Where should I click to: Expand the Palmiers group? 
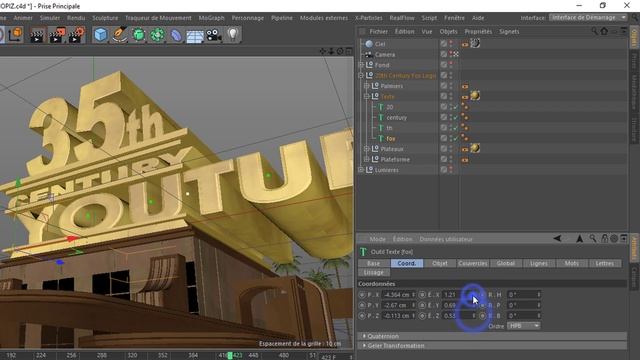(x=367, y=86)
